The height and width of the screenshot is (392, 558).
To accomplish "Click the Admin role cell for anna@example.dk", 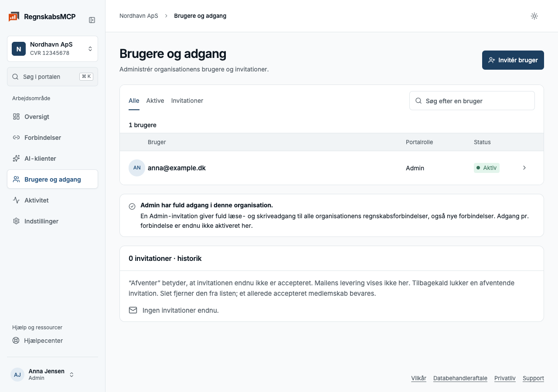I will tap(415, 168).
